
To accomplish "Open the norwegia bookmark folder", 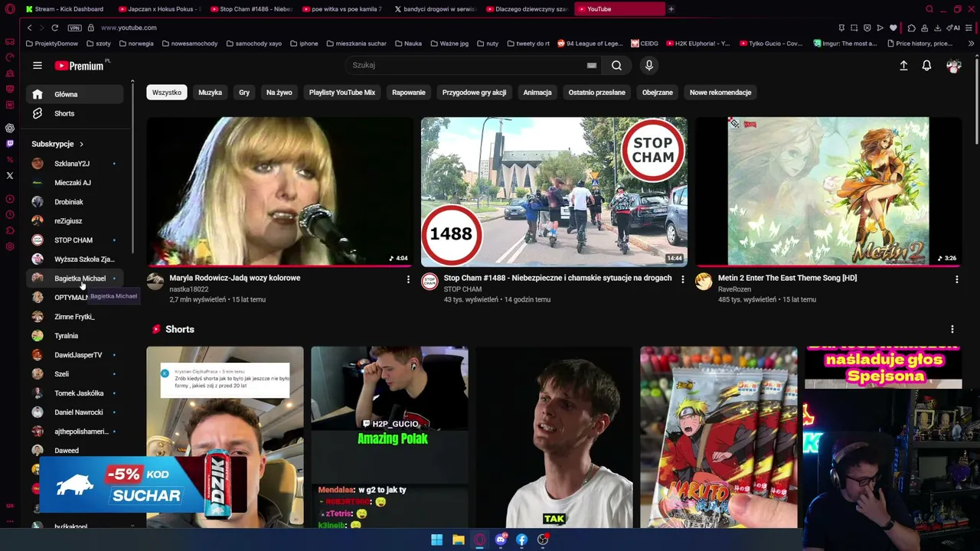I will pyautogui.click(x=136, y=44).
